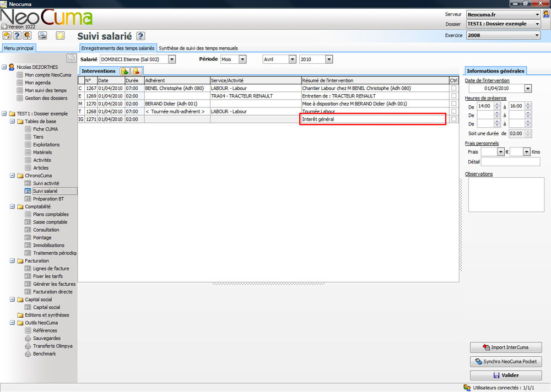Select the Menu principal tab
551x392 pixels.
[x=19, y=48]
